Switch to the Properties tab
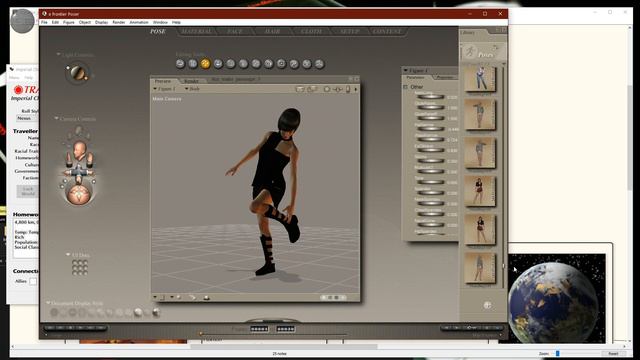The height and width of the screenshot is (360, 640). pos(444,77)
